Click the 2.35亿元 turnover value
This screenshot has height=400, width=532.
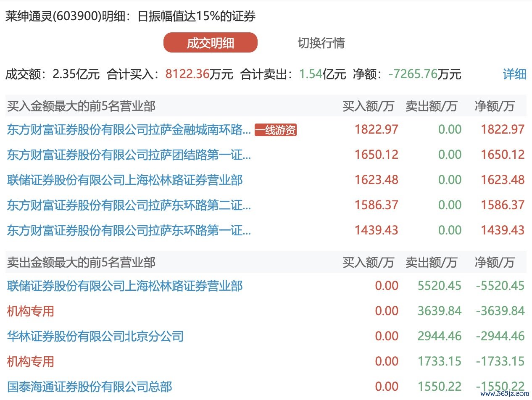click(76, 74)
